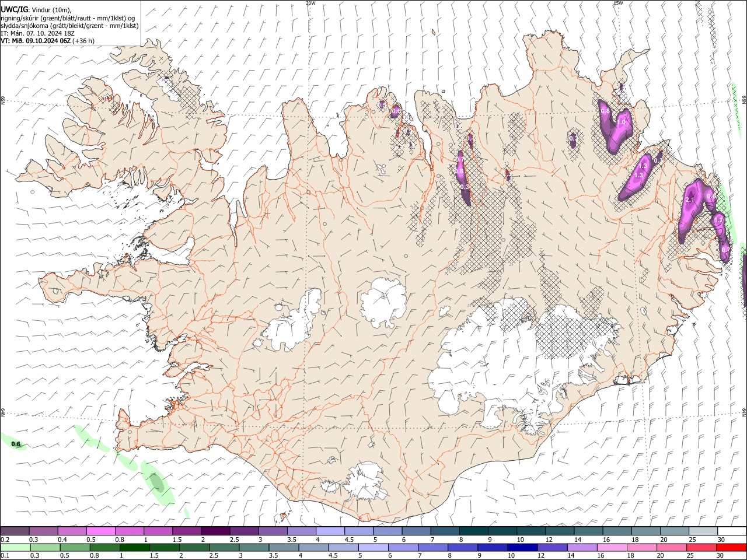Image resolution: width=747 pixels, height=560 pixels.
Task: Click the '2.1' value on the purple snow patch
Action: [x=690, y=200]
